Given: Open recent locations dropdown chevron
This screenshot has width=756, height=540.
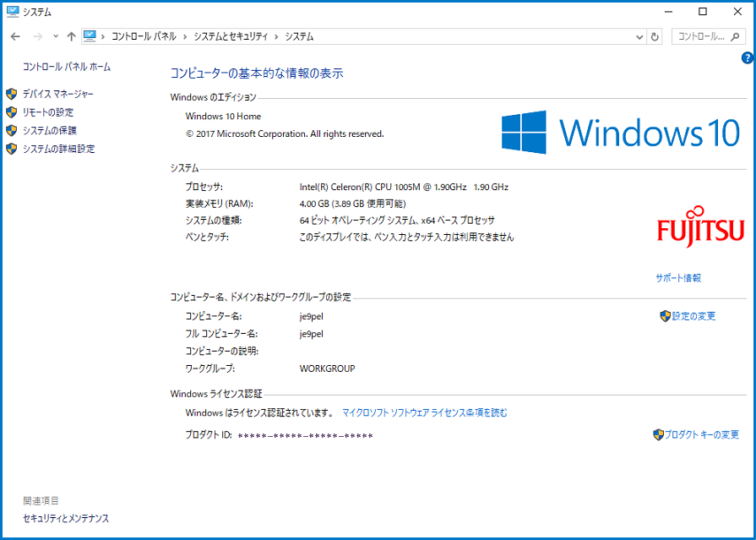Looking at the screenshot, I should pyautogui.click(x=56, y=36).
